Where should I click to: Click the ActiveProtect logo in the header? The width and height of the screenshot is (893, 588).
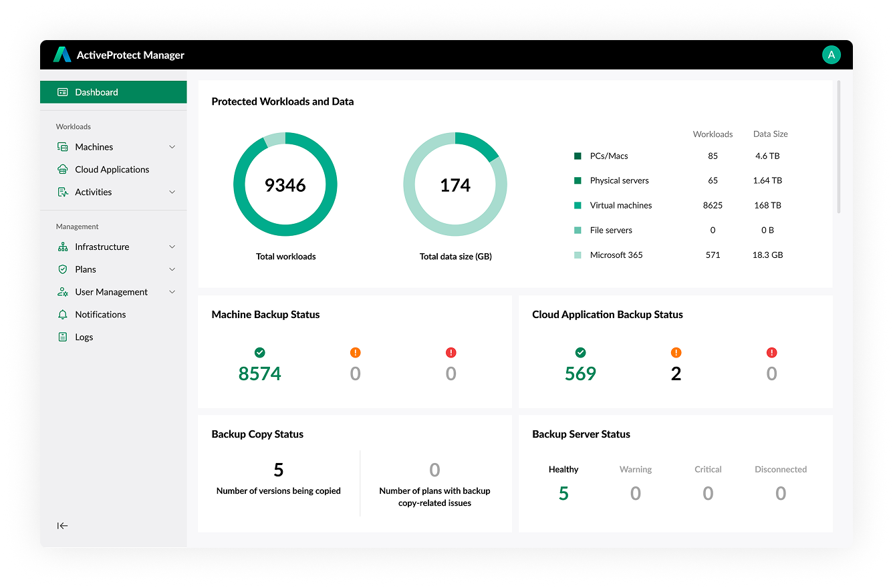click(x=63, y=55)
